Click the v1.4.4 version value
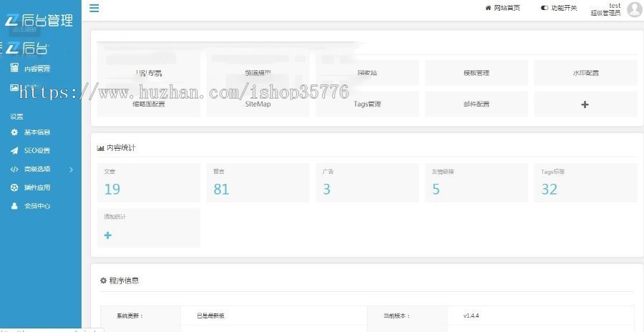The width and height of the screenshot is (644, 332). (471, 316)
